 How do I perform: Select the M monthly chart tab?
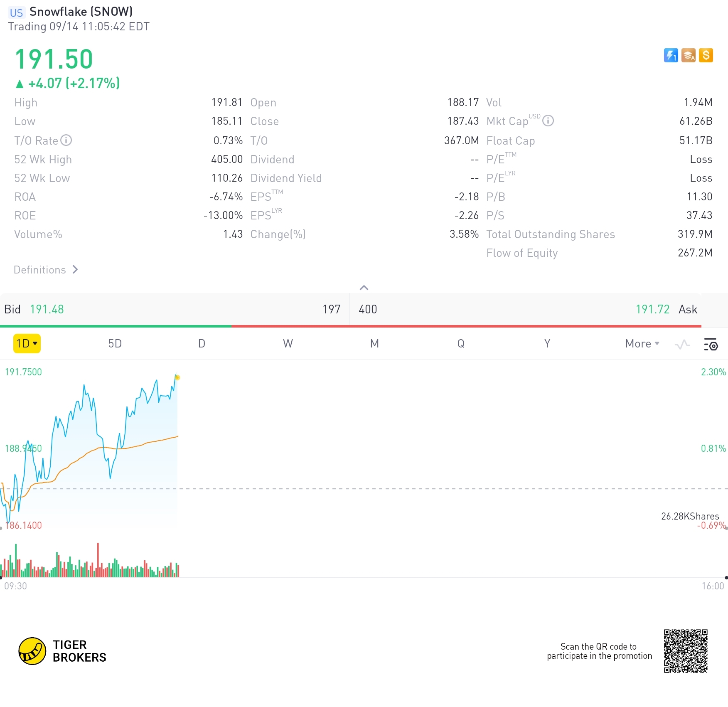tap(374, 344)
